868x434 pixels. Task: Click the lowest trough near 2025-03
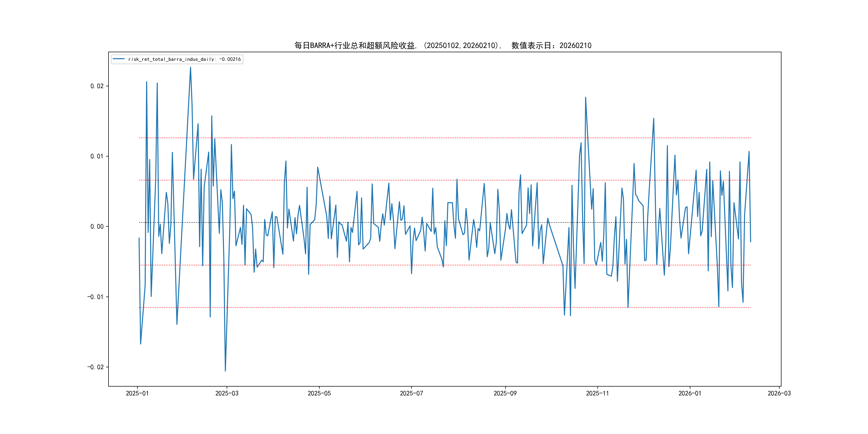pyautogui.click(x=225, y=371)
